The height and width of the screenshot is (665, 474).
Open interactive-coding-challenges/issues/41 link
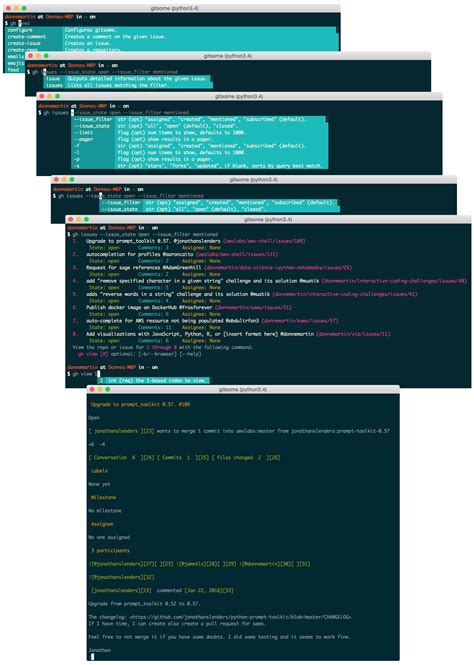[345, 294]
